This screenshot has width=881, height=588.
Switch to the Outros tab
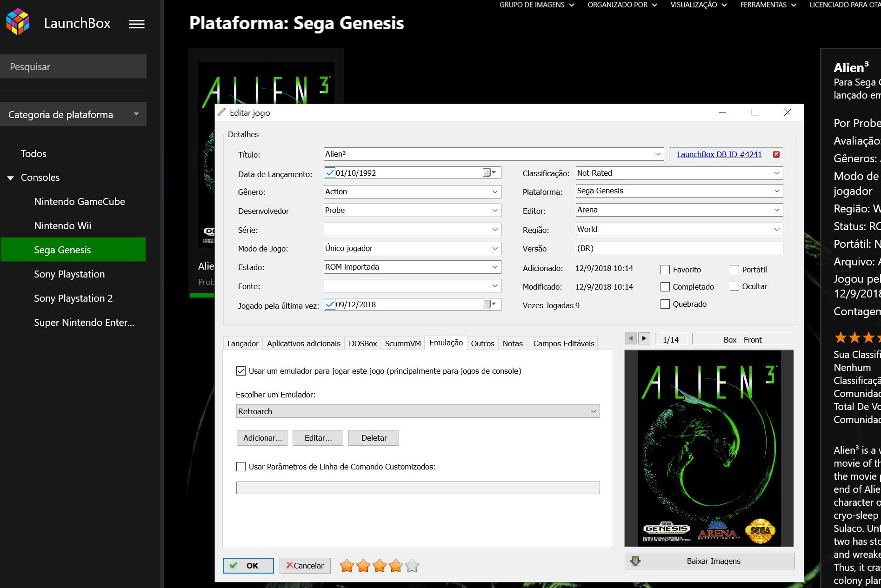tap(483, 344)
